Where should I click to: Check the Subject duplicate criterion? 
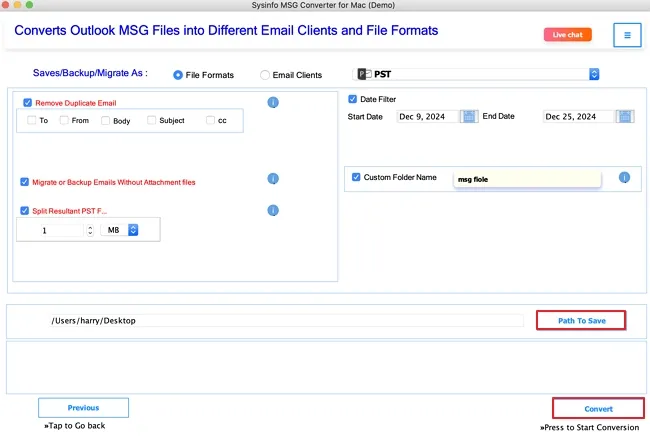[x=151, y=120]
